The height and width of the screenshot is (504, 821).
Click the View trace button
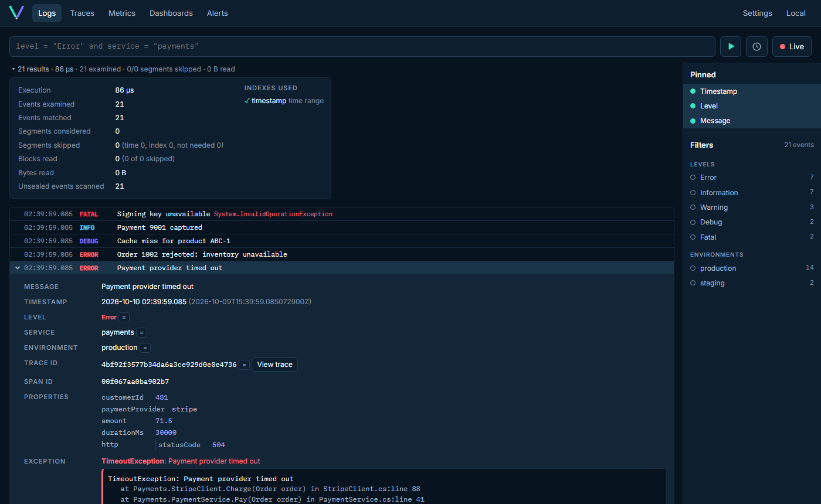pos(274,365)
